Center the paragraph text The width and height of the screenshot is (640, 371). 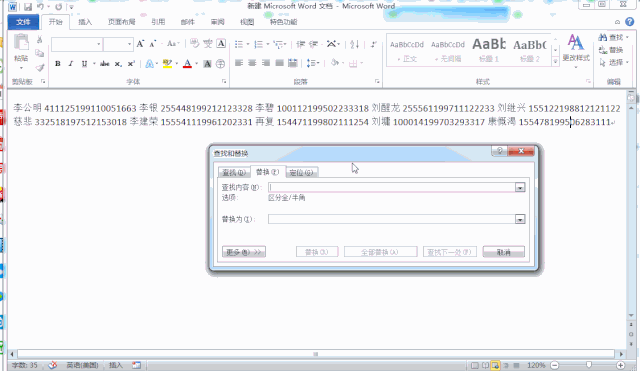[x=252, y=63]
